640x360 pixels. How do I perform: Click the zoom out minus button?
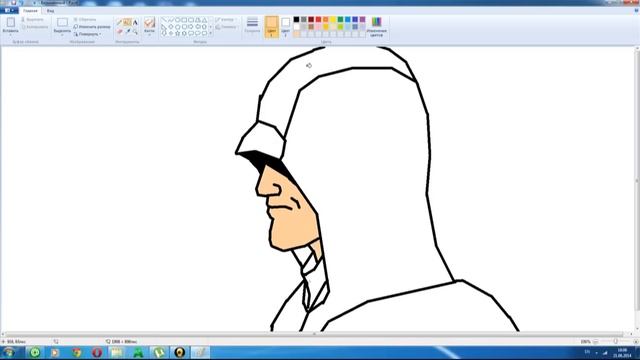point(596,341)
